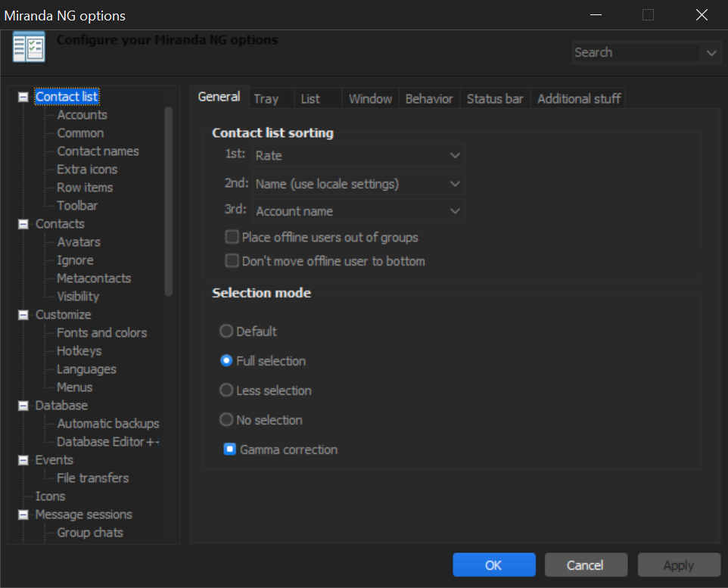Collapse the Database tree node
728x588 pixels.
click(23, 406)
